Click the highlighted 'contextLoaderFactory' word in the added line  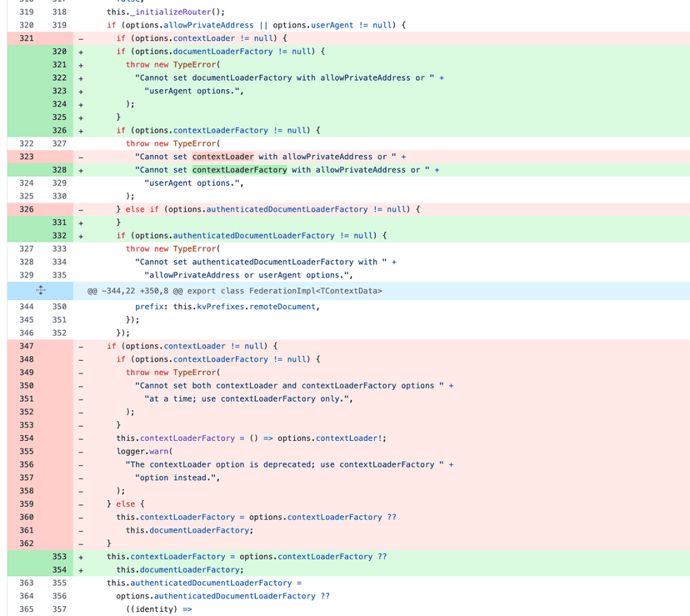(x=240, y=170)
